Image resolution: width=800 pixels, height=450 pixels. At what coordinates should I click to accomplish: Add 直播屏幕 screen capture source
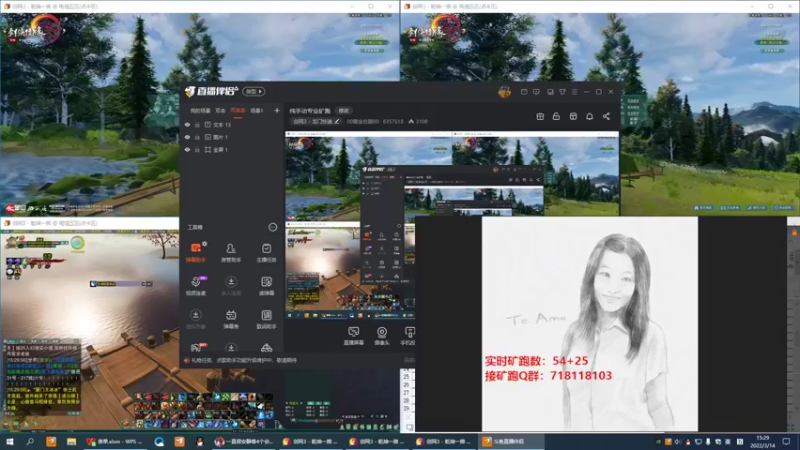tap(353, 336)
